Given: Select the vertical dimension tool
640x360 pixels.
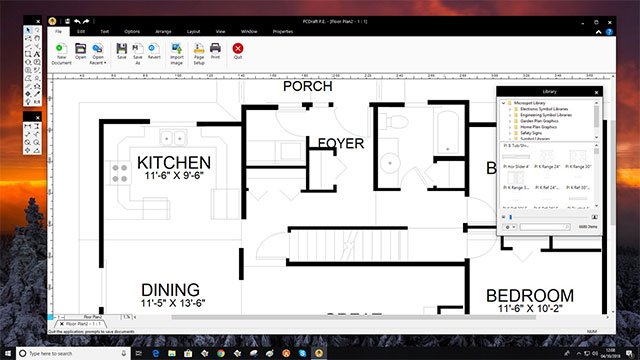Looking at the screenshot, I should (x=37, y=126).
